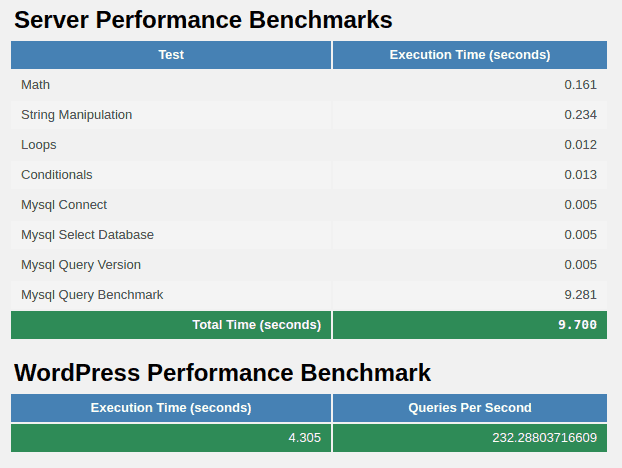This screenshot has width=622, height=468.
Task: Select the Loops test label
Action: (x=39, y=145)
